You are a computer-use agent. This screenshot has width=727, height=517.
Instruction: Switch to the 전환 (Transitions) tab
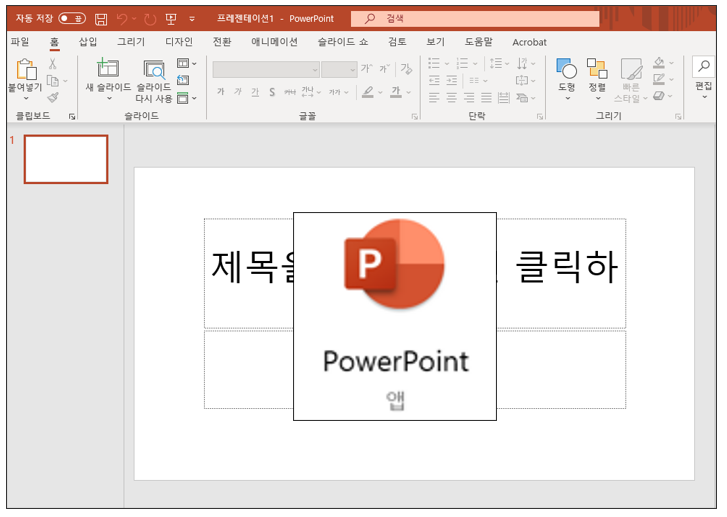click(222, 42)
